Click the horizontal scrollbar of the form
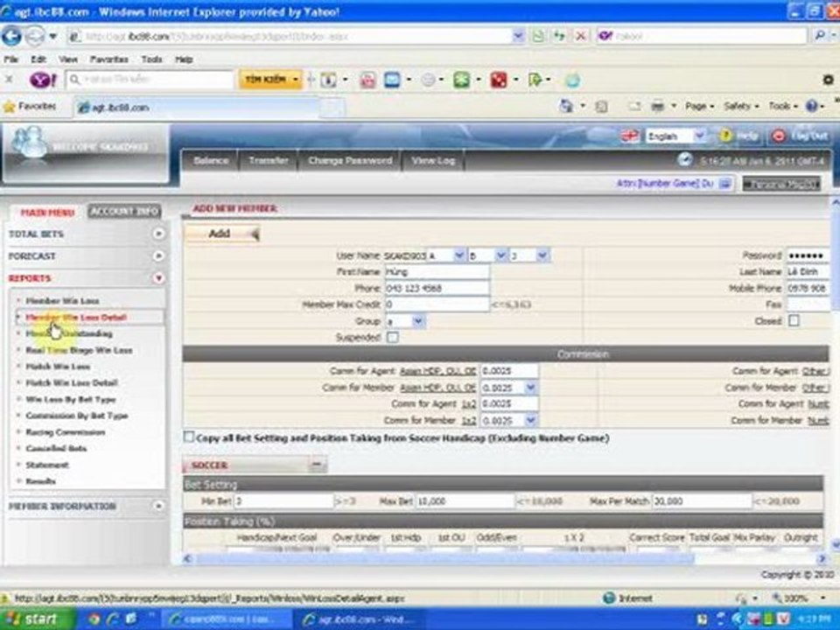The width and height of the screenshot is (840, 630). pyautogui.click(x=444, y=559)
